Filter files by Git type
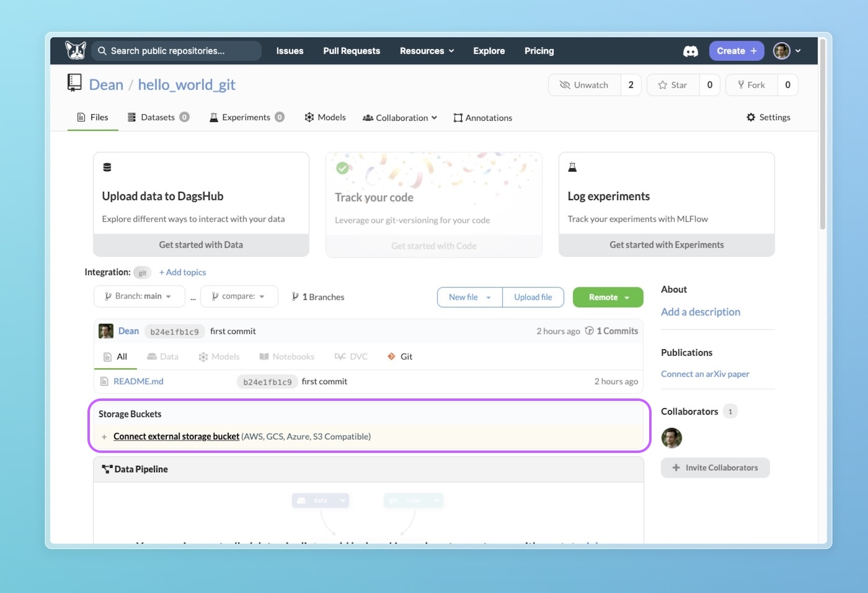Viewport: 868px width, 593px height. click(x=400, y=356)
